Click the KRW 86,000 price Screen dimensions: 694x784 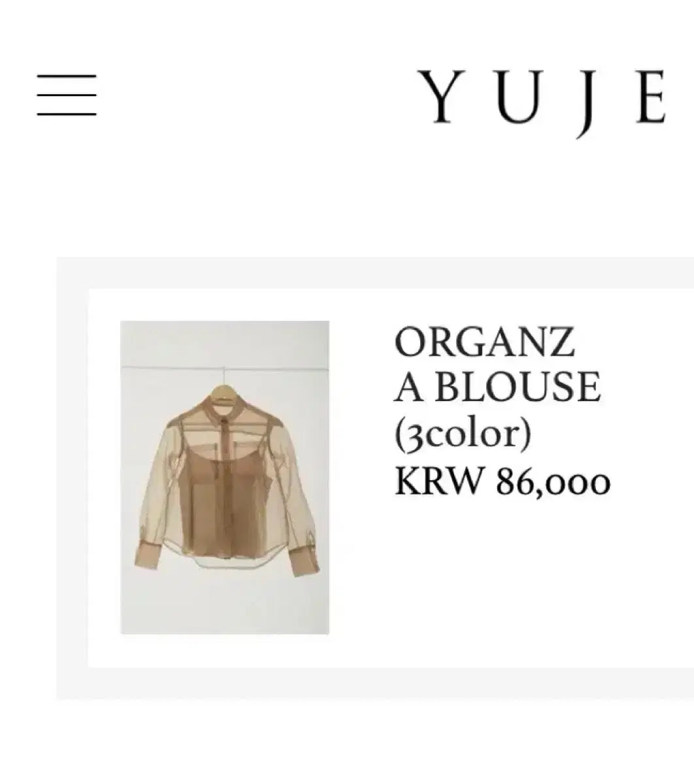point(503,482)
